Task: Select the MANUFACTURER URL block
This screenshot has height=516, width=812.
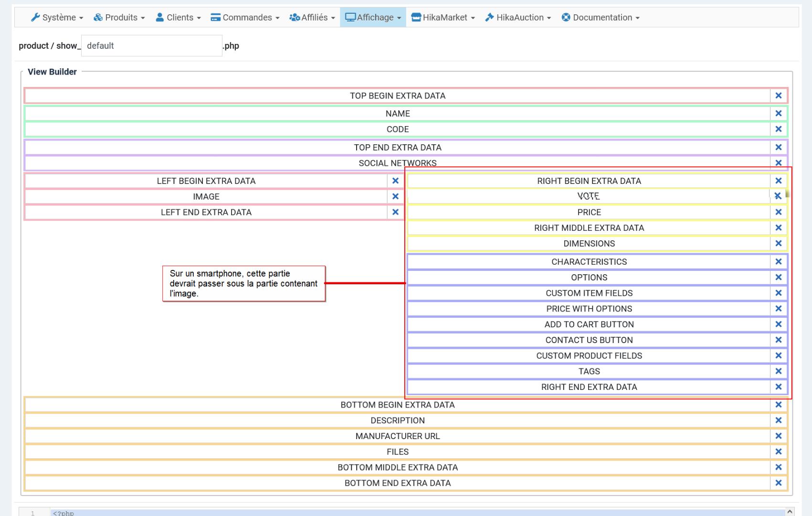Action: pyautogui.click(x=397, y=436)
